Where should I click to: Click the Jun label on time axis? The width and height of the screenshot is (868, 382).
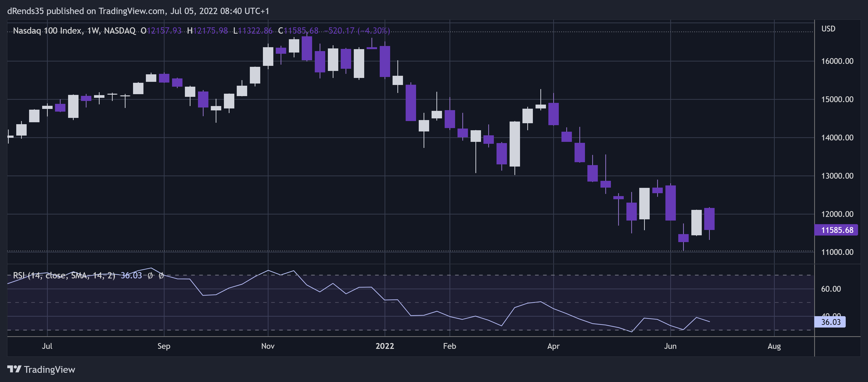(670, 346)
